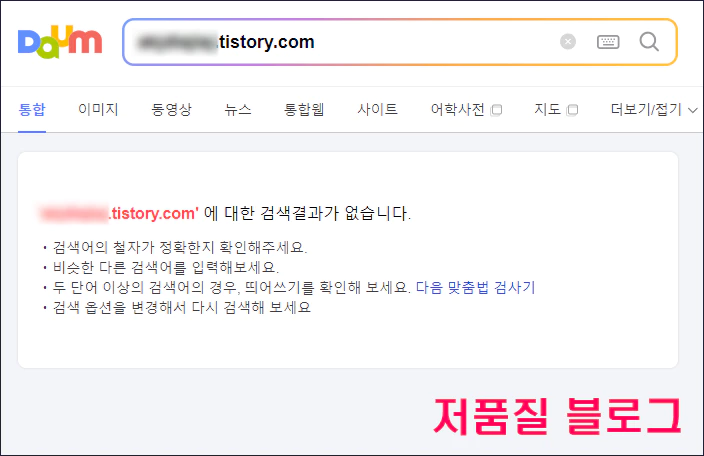Select the text 에 대한 검색결과가 없습니다.
The height and width of the screenshot is (456, 704).
[307, 213]
